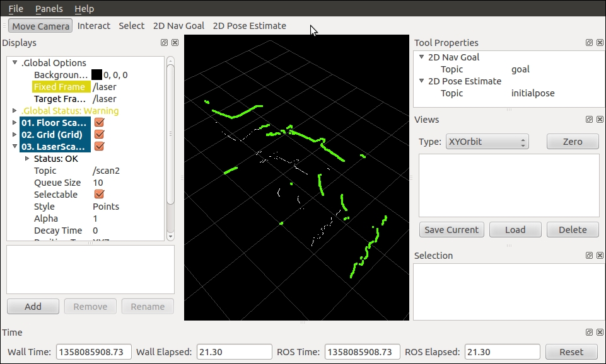606x364 pixels.
Task: Click the ROS Elapsed field
Action: tap(502, 352)
